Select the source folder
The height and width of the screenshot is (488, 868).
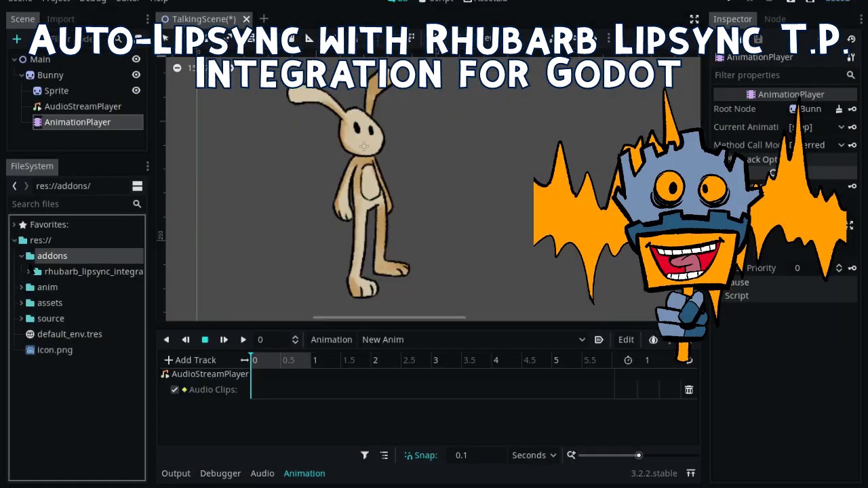(x=50, y=319)
